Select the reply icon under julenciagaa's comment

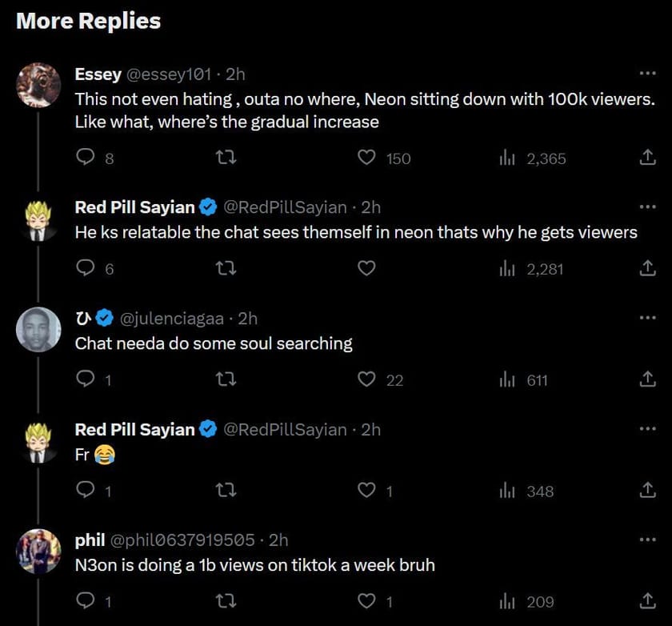[x=86, y=379]
